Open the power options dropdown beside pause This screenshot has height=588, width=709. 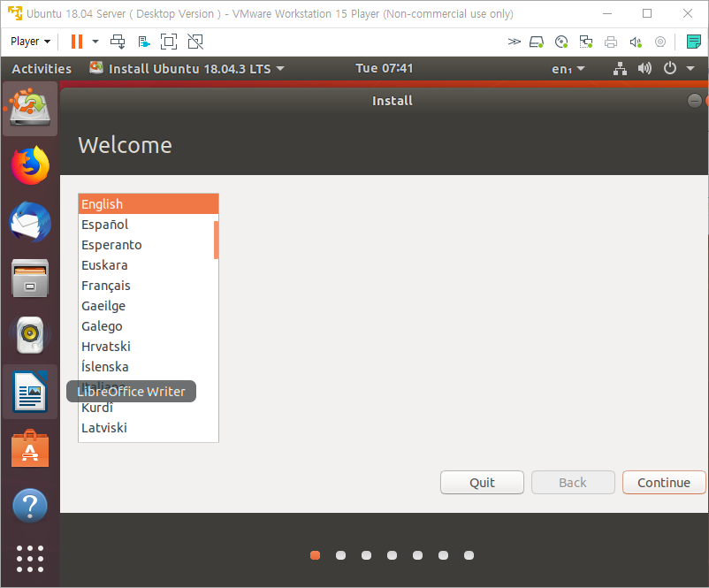pyautogui.click(x=95, y=42)
